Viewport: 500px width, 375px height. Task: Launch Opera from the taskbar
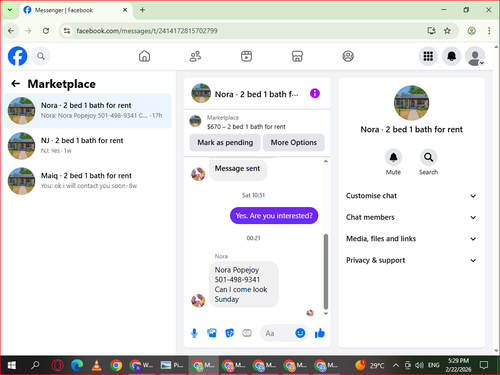click(x=57, y=365)
